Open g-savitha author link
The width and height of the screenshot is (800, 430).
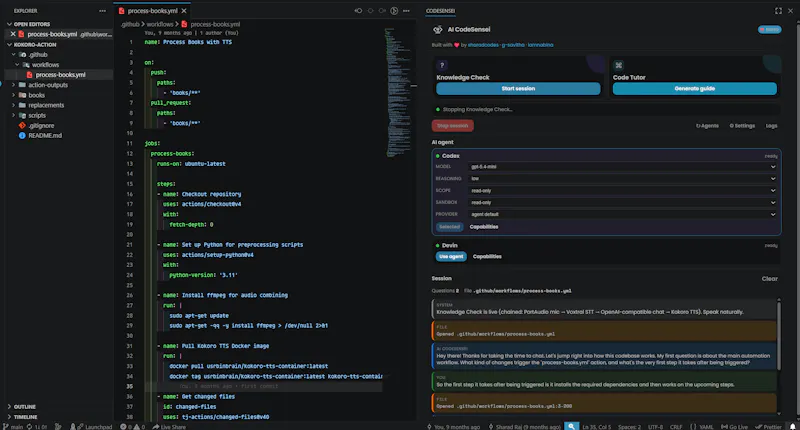(x=513, y=45)
